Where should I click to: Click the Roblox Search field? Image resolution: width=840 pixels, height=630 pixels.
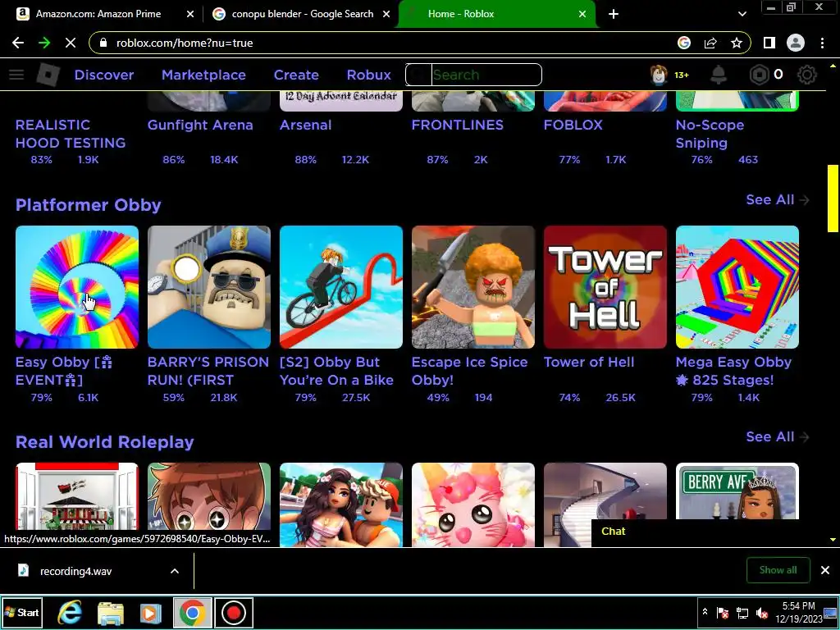pos(473,75)
